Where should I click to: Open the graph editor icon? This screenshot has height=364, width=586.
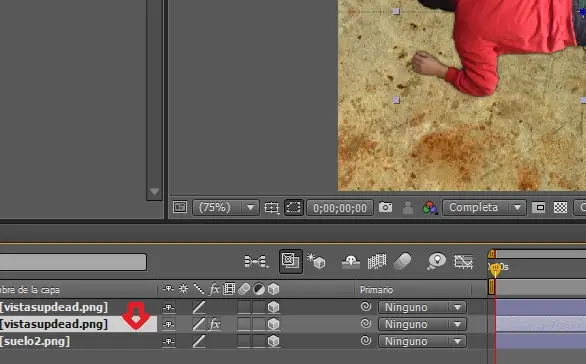tap(463, 262)
